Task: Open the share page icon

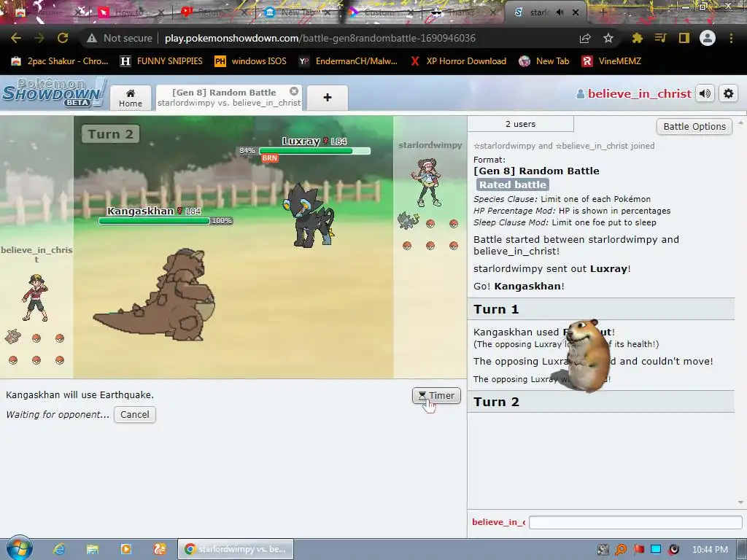Action: point(585,38)
